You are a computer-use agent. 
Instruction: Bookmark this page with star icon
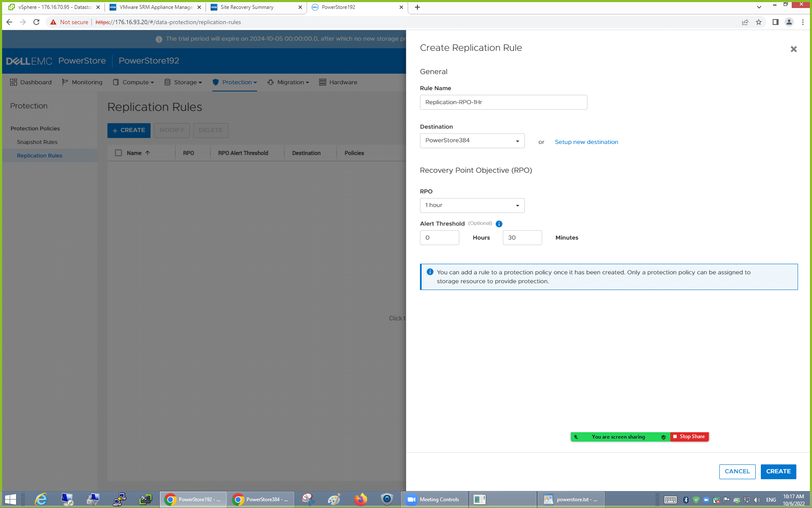(x=759, y=22)
